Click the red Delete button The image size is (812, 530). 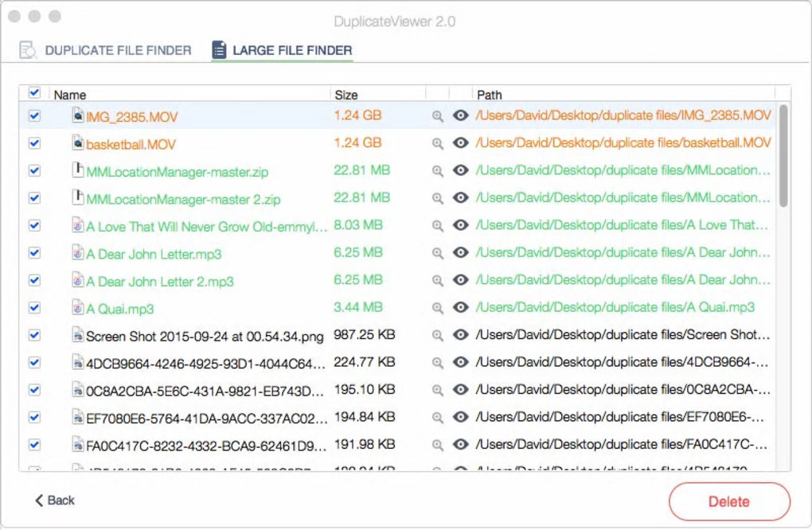coord(729,501)
